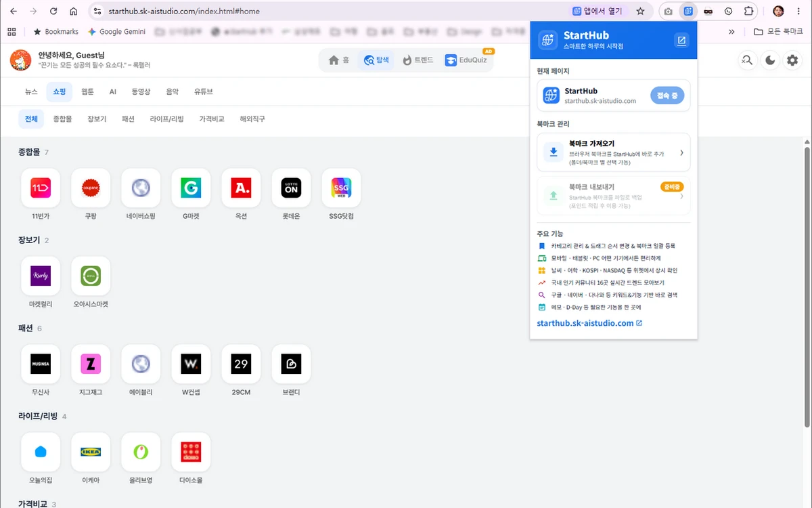
Task: Switch to the 동영상 category tab
Action: 141,91
